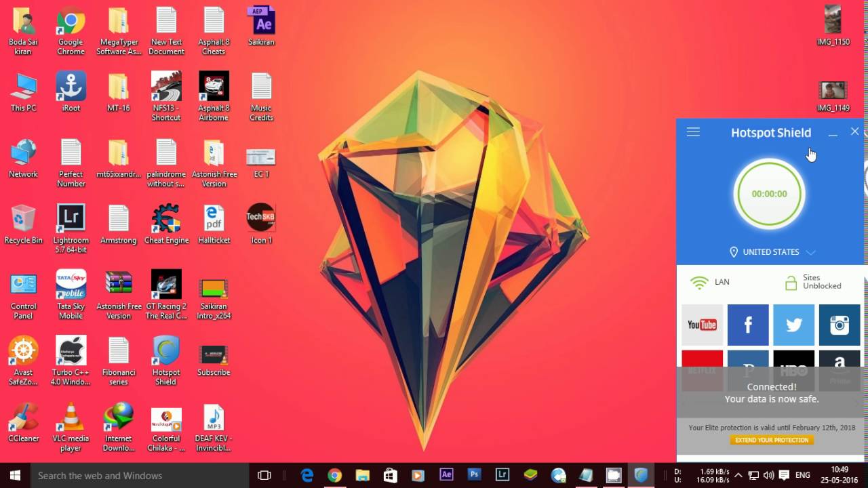Open the Hotspot Shield hamburger menu
This screenshot has width=868, height=488.
(x=693, y=132)
